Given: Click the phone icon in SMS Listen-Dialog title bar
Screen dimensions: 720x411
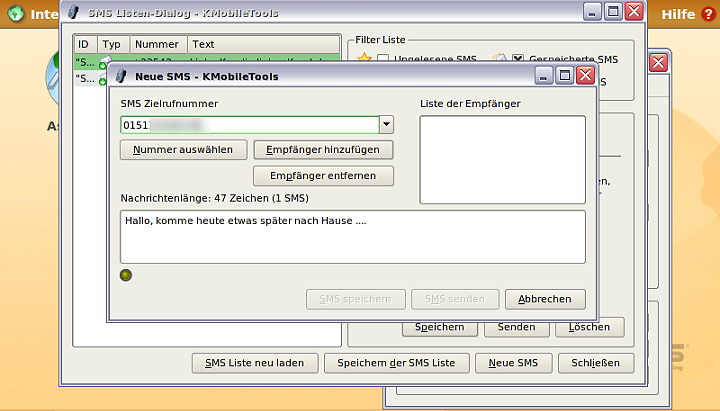Looking at the screenshot, I should tap(73, 12).
